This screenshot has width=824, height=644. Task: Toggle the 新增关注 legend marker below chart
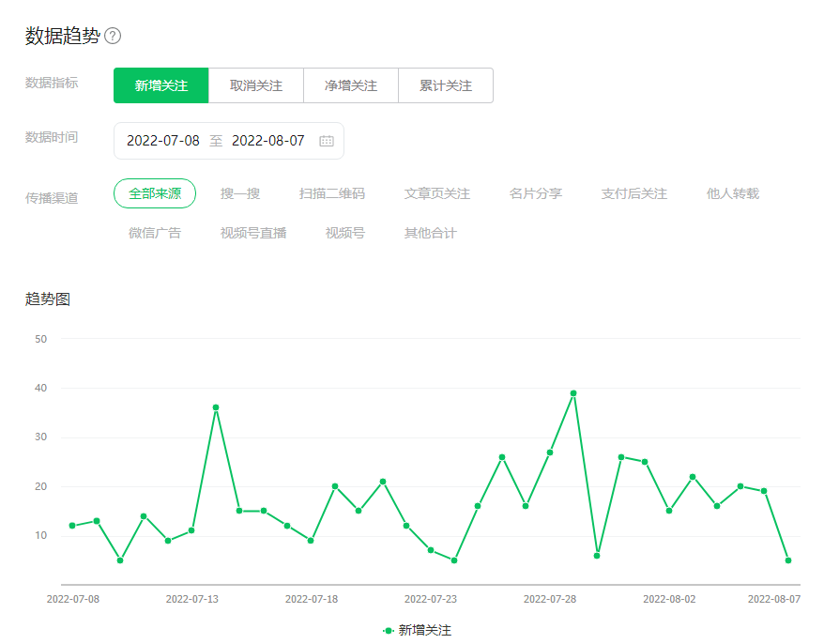tap(388, 630)
